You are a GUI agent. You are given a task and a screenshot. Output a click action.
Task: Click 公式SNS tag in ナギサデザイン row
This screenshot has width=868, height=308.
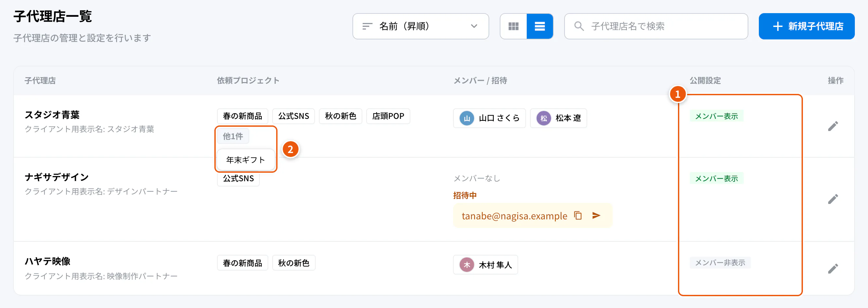(238, 179)
